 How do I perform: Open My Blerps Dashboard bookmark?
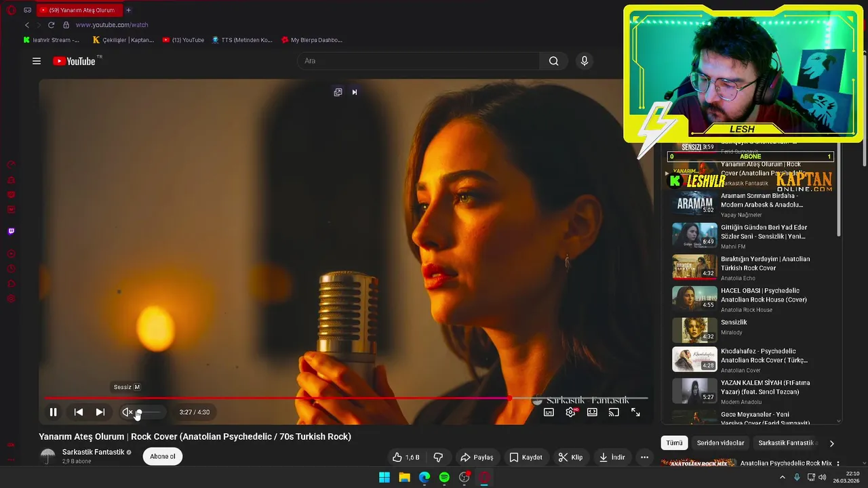click(311, 40)
